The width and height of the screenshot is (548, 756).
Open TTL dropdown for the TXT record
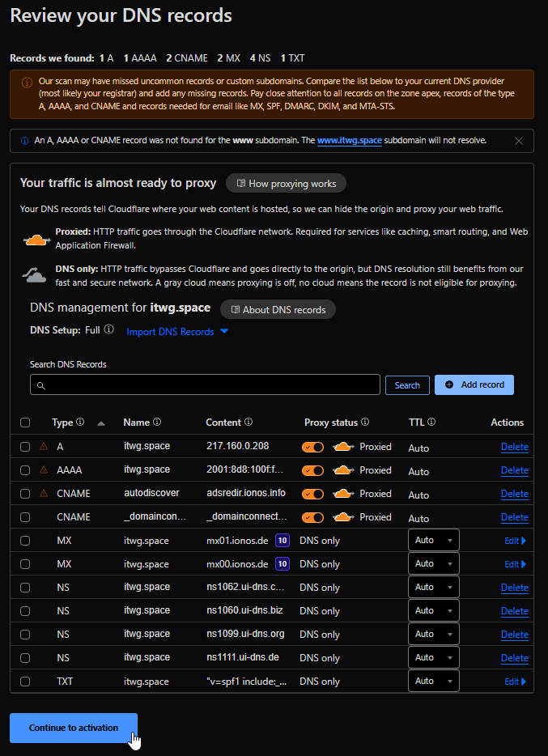(434, 681)
